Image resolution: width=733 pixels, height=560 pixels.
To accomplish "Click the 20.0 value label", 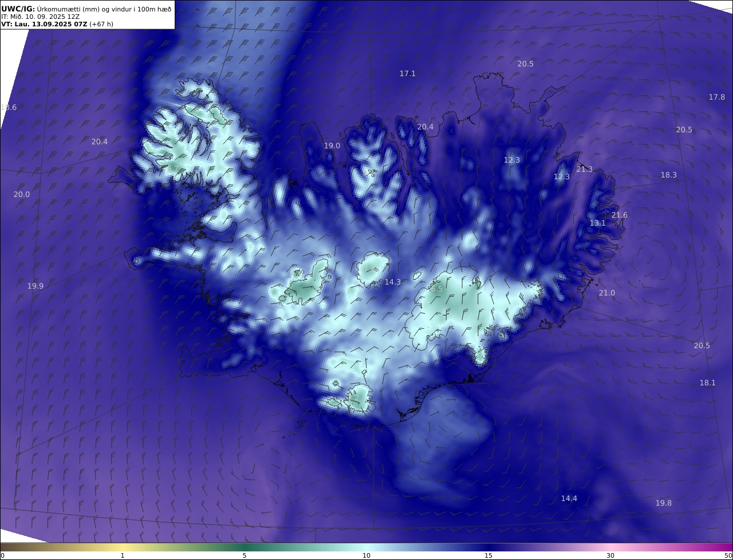I will [x=22, y=195].
